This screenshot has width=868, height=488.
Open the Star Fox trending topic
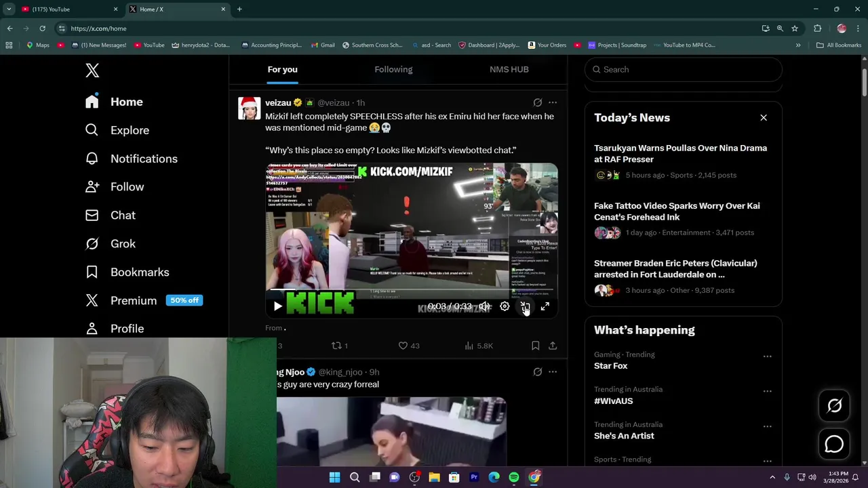(610, 366)
